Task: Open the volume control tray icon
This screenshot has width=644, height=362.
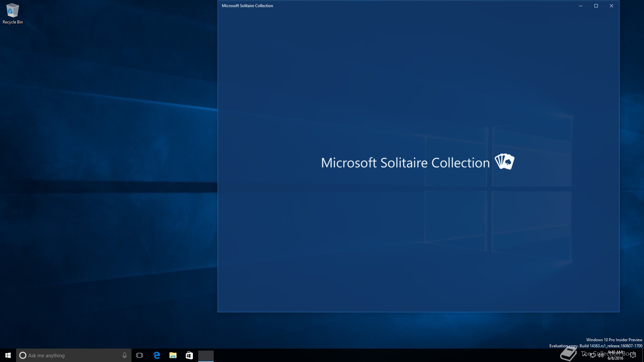Action: (x=600, y=356)
